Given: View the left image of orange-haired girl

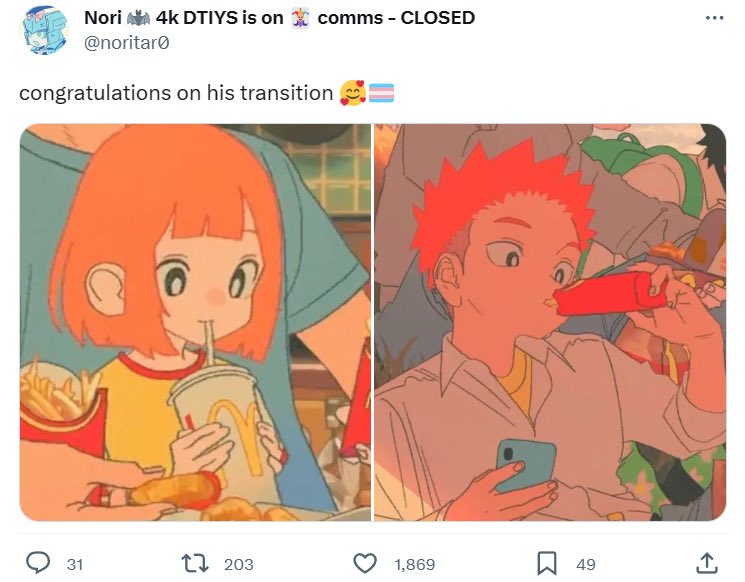Looking at the screenshot, I should (195, 322).
